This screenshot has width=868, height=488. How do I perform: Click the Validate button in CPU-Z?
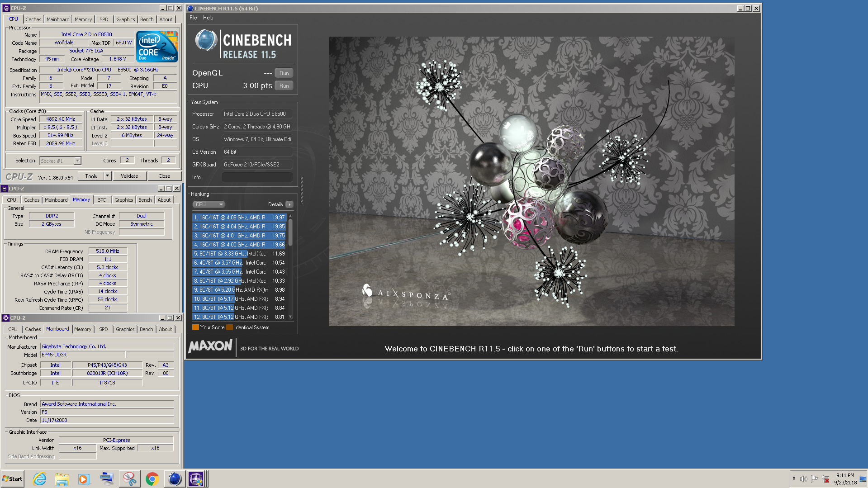coord(129,176)
